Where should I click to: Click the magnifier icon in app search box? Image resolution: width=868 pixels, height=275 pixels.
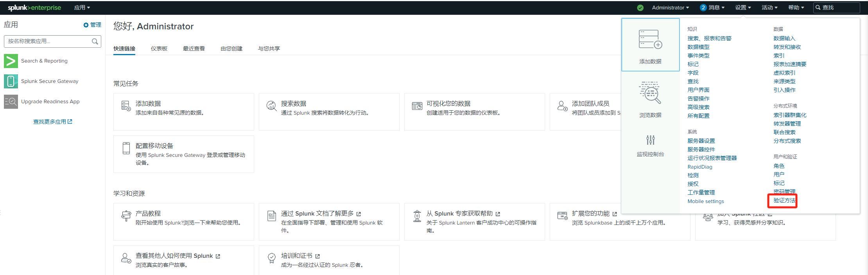95,41
